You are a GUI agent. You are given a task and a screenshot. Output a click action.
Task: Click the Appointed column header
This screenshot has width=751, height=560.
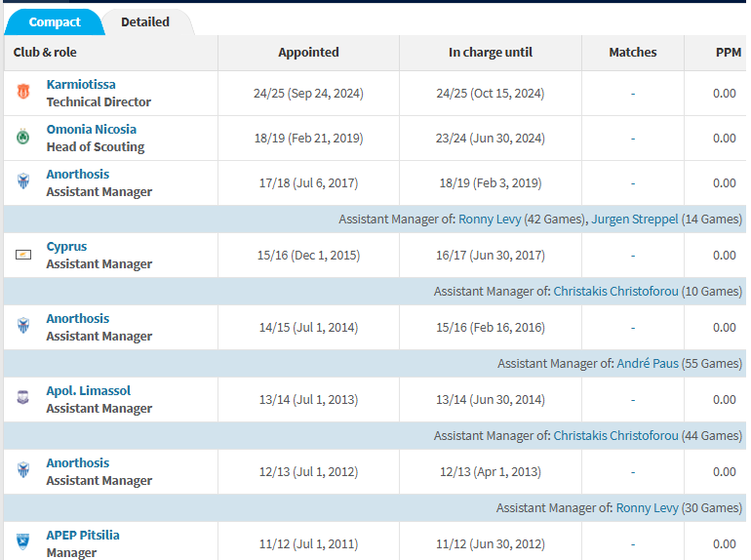pos(308,53)
